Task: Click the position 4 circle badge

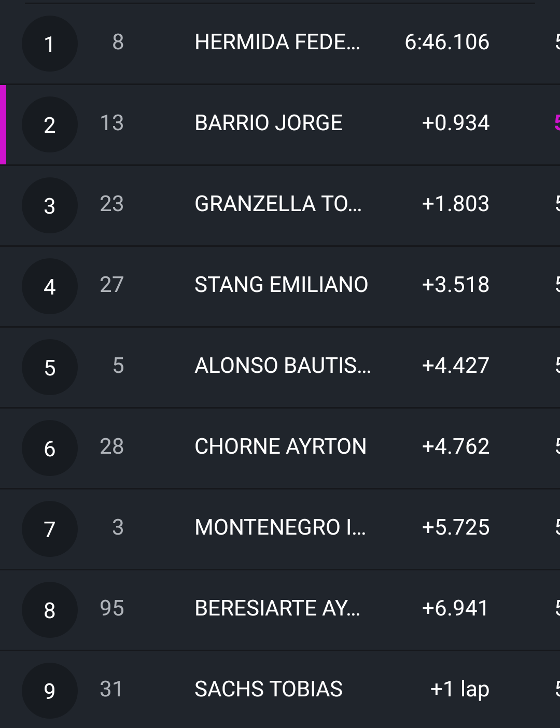Action: click(x=50, y=286)
